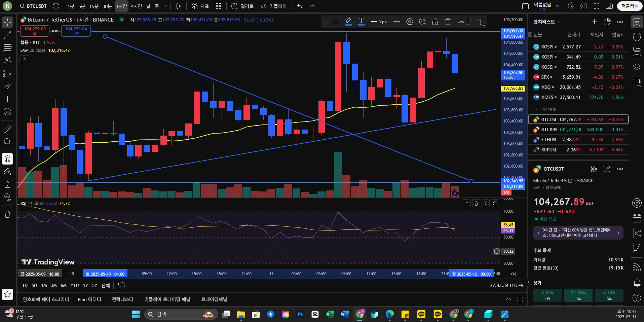This screenshot has width=644, height=322.
Task: Delete the selected drawing with trash icon
Action: coord(448,22)
